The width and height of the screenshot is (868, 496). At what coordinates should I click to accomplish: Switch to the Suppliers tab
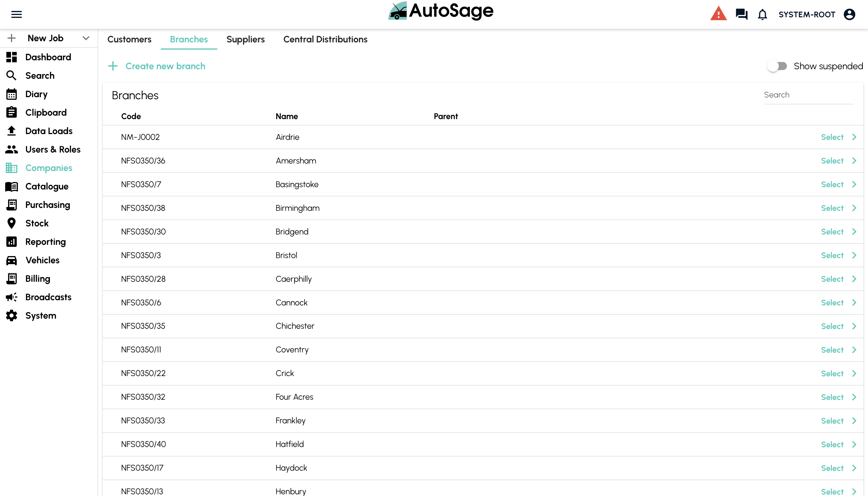click(245, 40)
